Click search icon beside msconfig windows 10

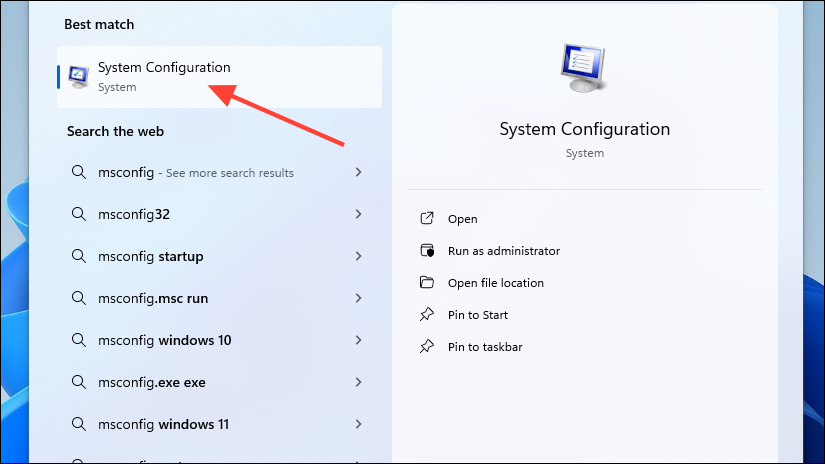pos(79,340)
